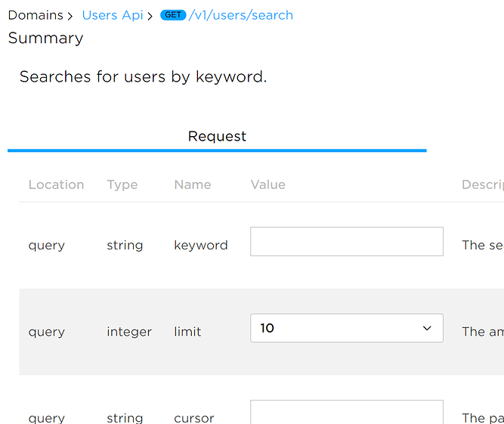
Task: Select the 'limit' parameter name
Action: click(187, 332)
